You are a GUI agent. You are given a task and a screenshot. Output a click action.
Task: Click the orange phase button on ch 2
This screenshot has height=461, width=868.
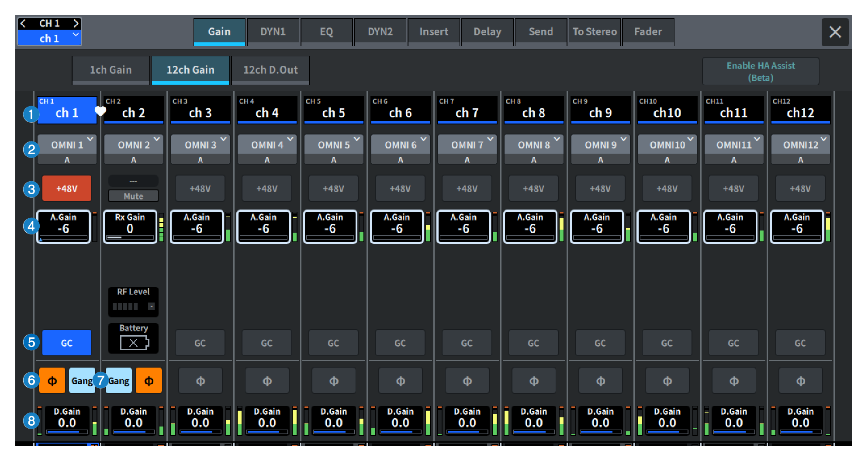149,381
